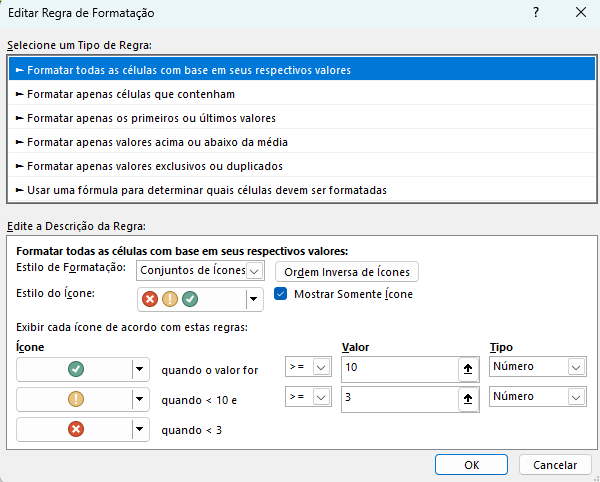
Task: Click the OK button
Action: tap(472, 464)
